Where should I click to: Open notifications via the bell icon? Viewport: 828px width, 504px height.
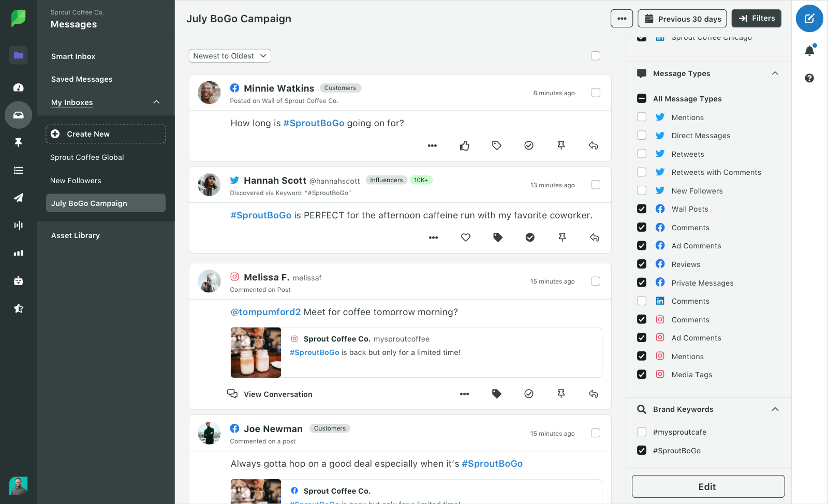809,50
